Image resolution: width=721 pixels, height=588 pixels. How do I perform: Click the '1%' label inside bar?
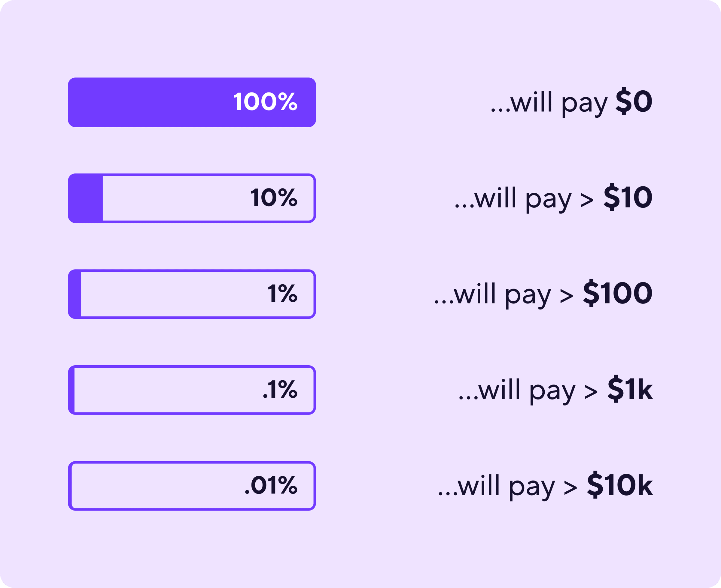[282, 293]
